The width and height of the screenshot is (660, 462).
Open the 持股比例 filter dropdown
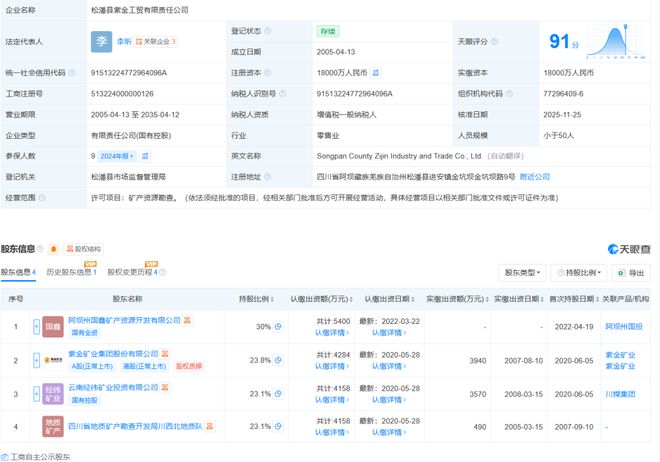coord(579,272)
